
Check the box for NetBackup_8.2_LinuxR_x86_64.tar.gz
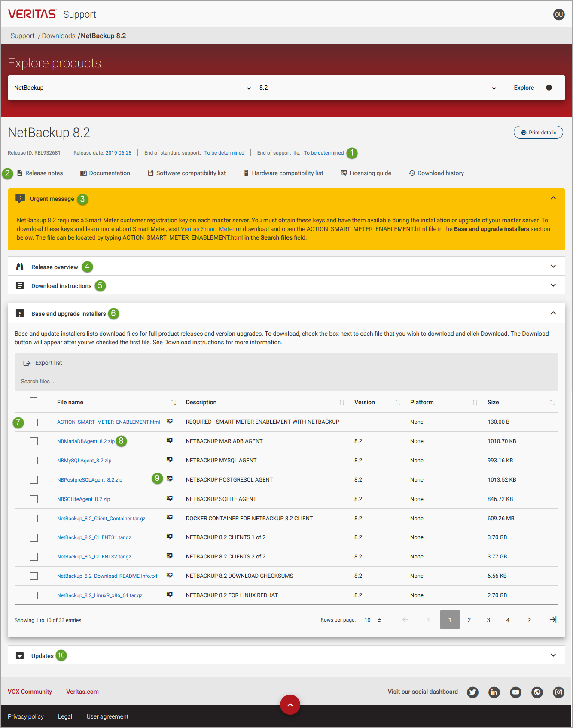coord(34,595)
